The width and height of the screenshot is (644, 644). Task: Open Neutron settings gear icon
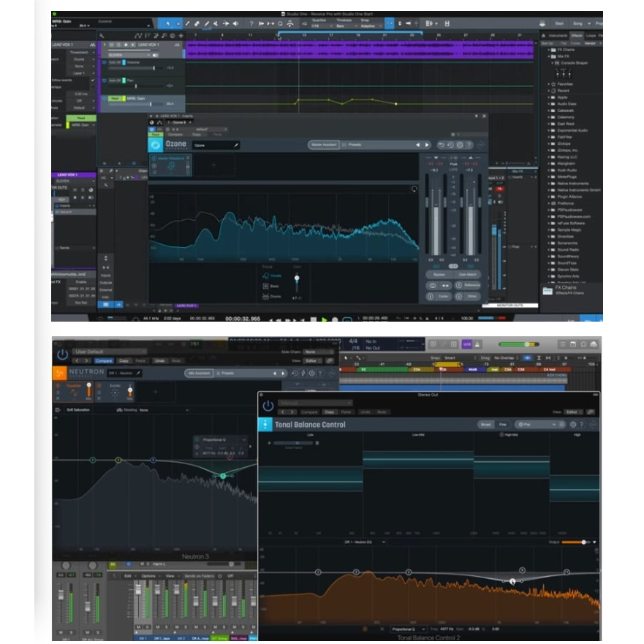tap(311, 374)
